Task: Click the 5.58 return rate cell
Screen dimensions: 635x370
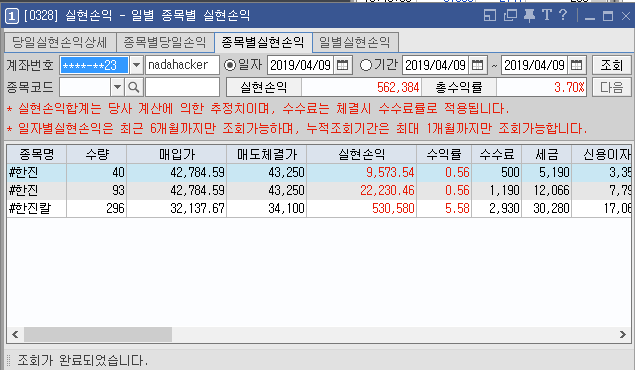Action: 444,208
